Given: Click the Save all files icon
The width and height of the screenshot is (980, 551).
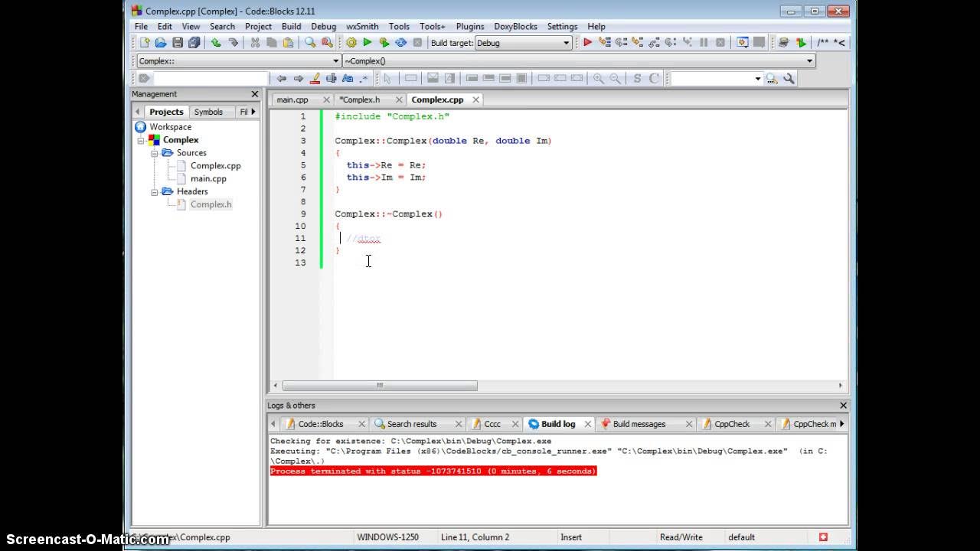Looking at the screenshot, I should pos(194,43).
